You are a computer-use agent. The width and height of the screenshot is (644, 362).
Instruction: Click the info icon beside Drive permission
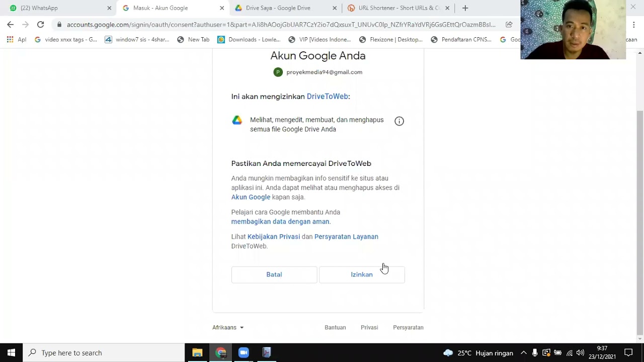click(x=399, y=121)
